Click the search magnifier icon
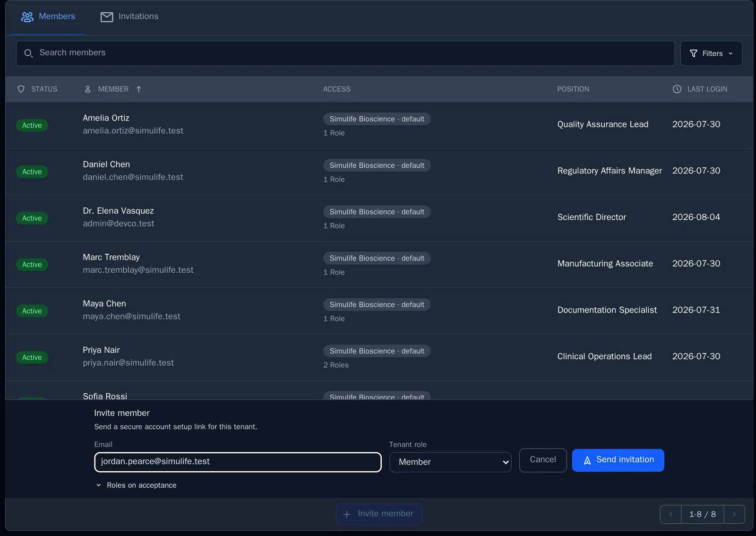The height and width of the screenshot is (536, 756). click(28, 53)
